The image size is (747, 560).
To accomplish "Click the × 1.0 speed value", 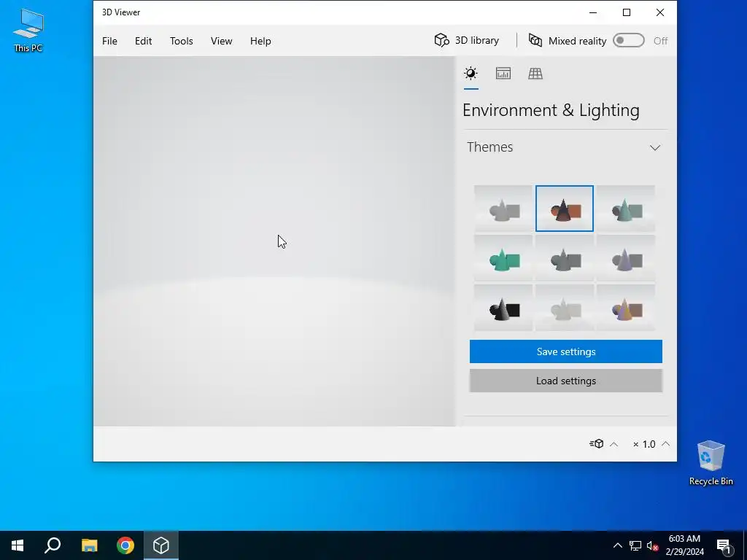I will pos(644,444).
